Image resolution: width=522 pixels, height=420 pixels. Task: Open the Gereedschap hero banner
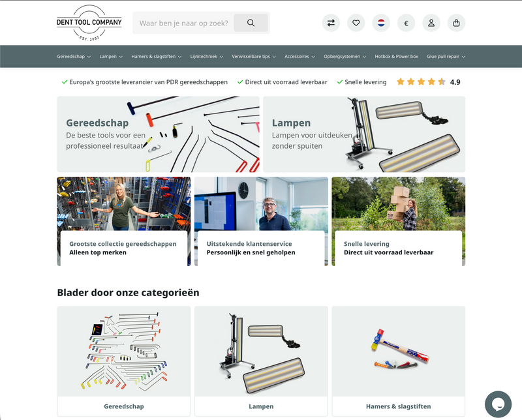(x=158, y=134)
